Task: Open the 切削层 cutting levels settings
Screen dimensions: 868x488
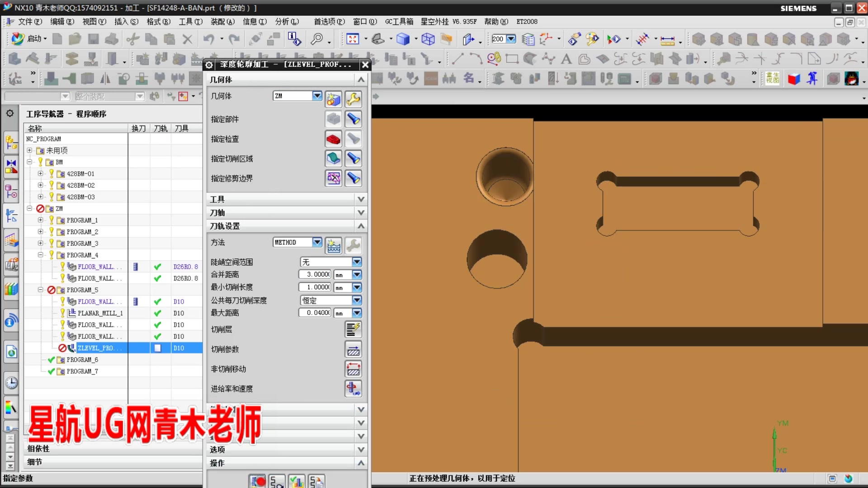Action: point(353,329)
